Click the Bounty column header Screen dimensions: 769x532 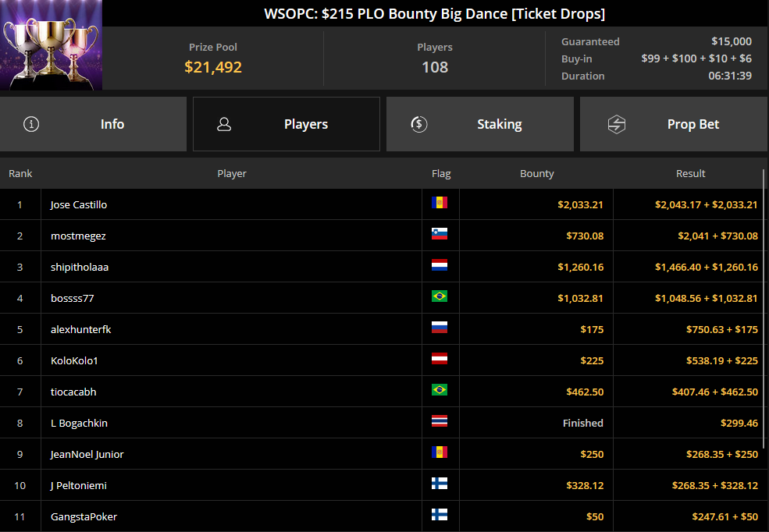(537, 173)
